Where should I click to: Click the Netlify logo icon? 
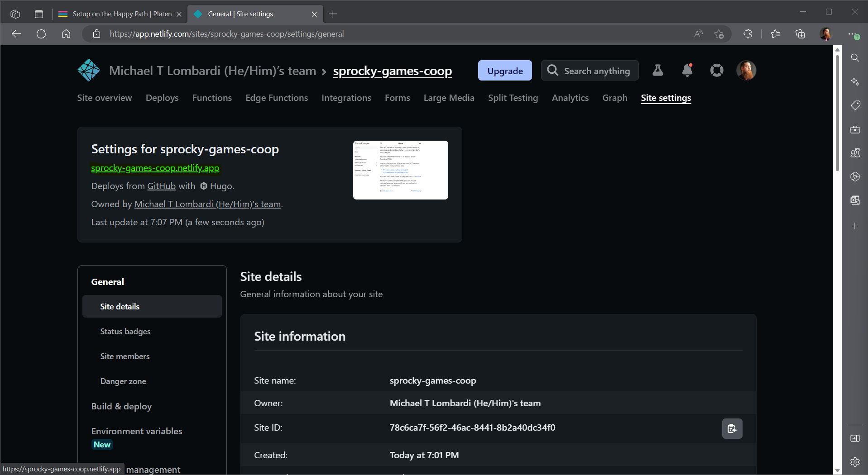coord(89,71)
